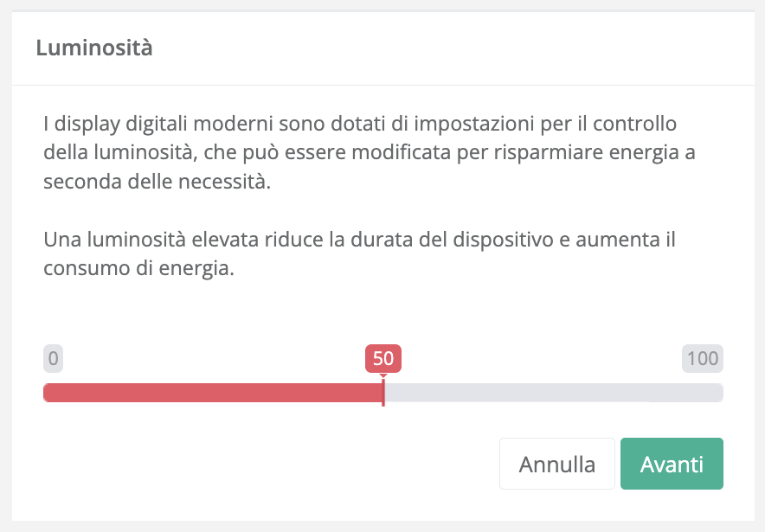The image size is (765, 532).
Task: Click the gray backdrop below the dialog
Action: click(381, 527)
